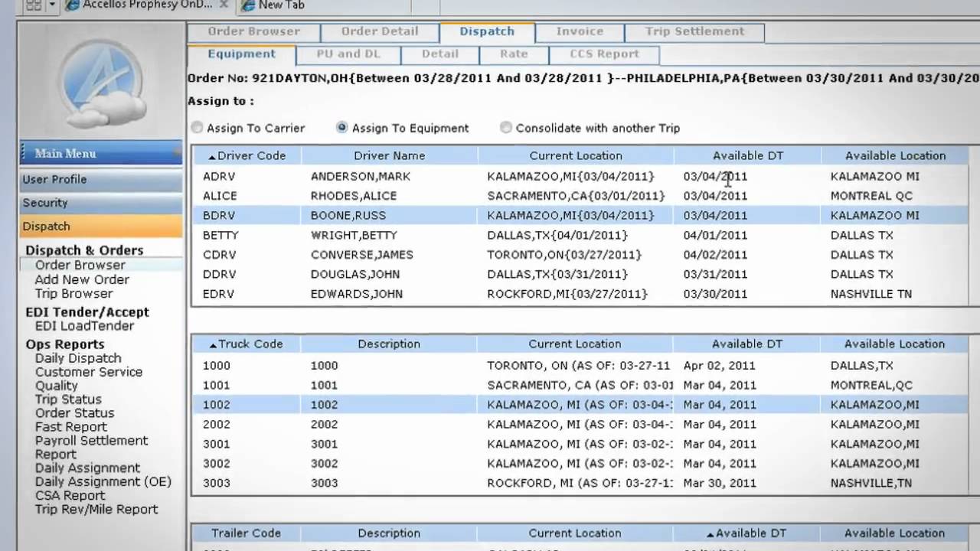Select truck code 1000 row
Viewport: 980px width, 551px height.
click(x=580, y=366)
